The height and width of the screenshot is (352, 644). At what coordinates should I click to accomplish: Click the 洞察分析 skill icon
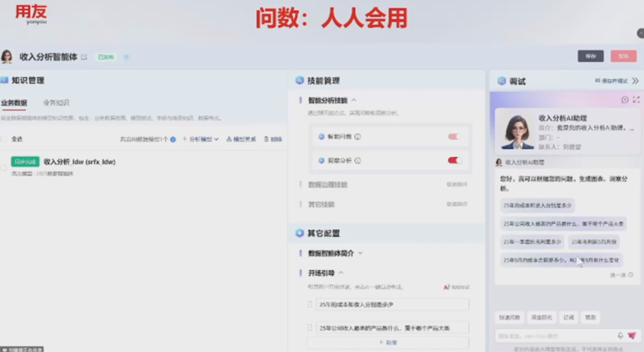pyautogui.click(x=321, y=161)
